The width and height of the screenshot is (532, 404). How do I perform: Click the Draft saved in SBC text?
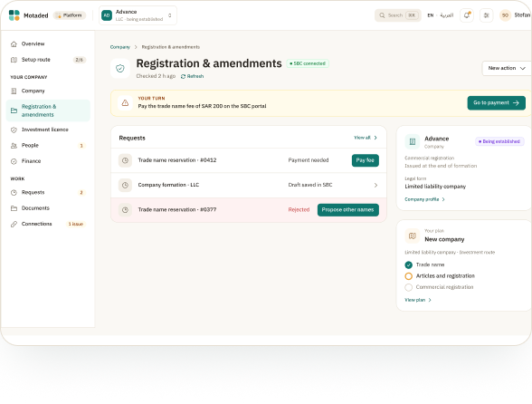pos(310,185)
